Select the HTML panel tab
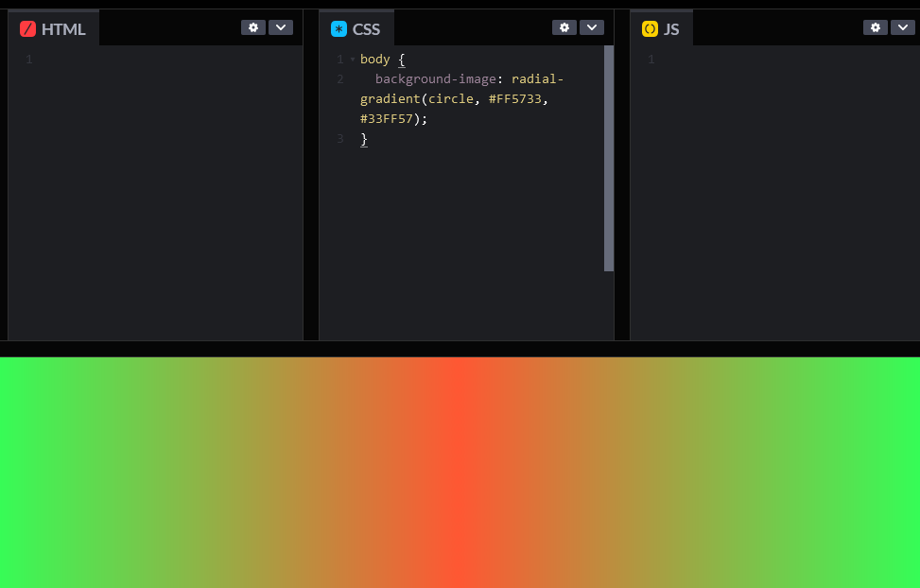This screenshot has height=588, width=920. [53, 28]
